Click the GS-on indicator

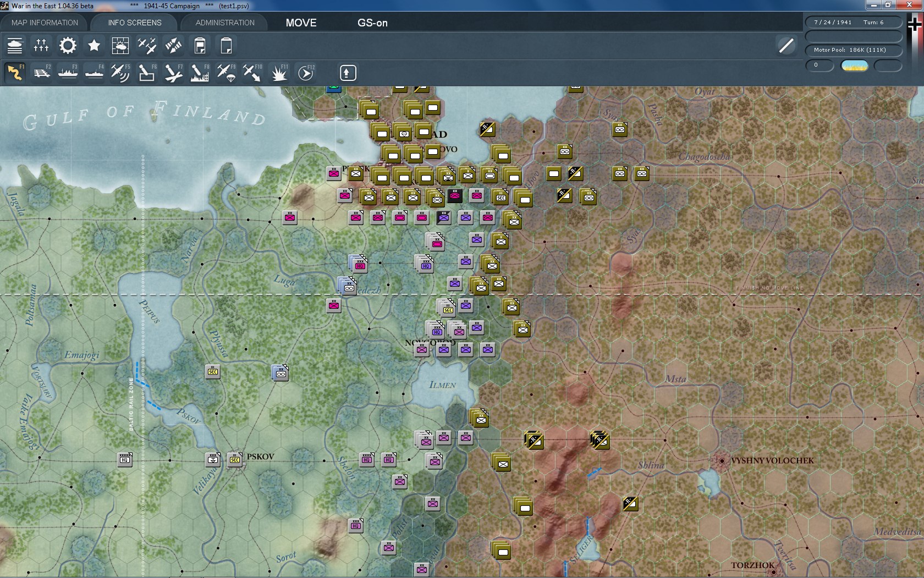(x=372, y=23)
